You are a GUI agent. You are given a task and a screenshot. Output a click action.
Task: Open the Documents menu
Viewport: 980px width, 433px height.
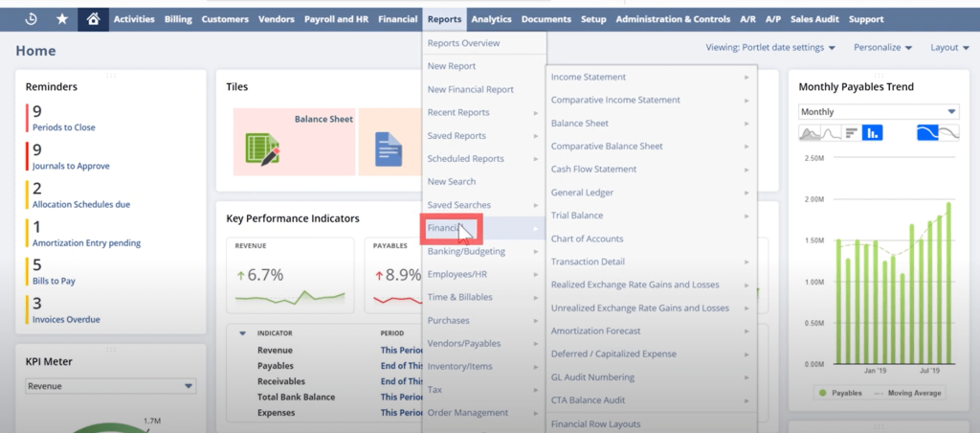(546, 19)
